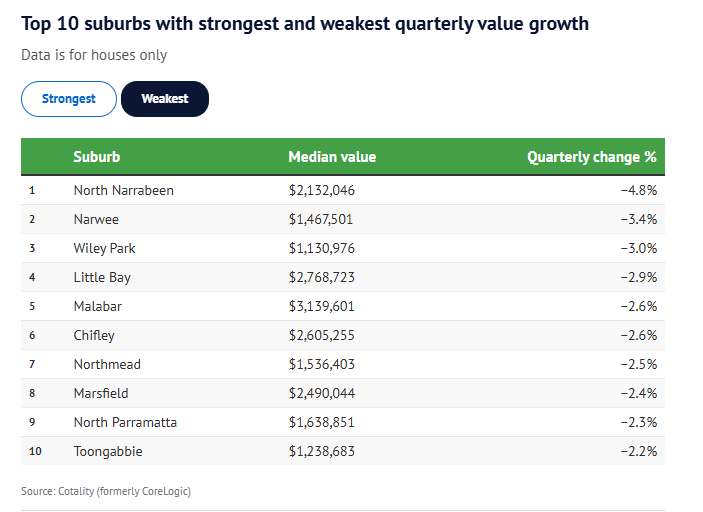The height and width of the screenshot is (512, 703).
Task: Select Little Bay in the table
Action: pyautogui.click(x=102, y=278)
